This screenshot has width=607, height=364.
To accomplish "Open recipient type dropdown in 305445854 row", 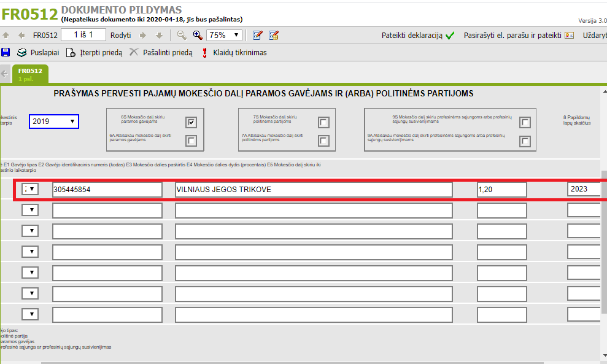I will point(30,189).
